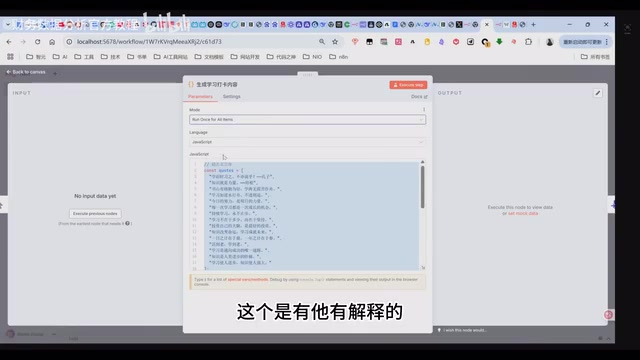This screenshot has height=360, width=640.
Task: Open the tab search chevron
Action: point(8,24)
